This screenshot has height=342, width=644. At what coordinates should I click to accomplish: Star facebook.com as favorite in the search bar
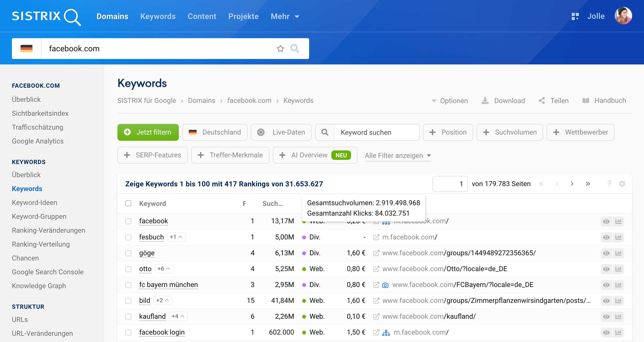[280, 49]
